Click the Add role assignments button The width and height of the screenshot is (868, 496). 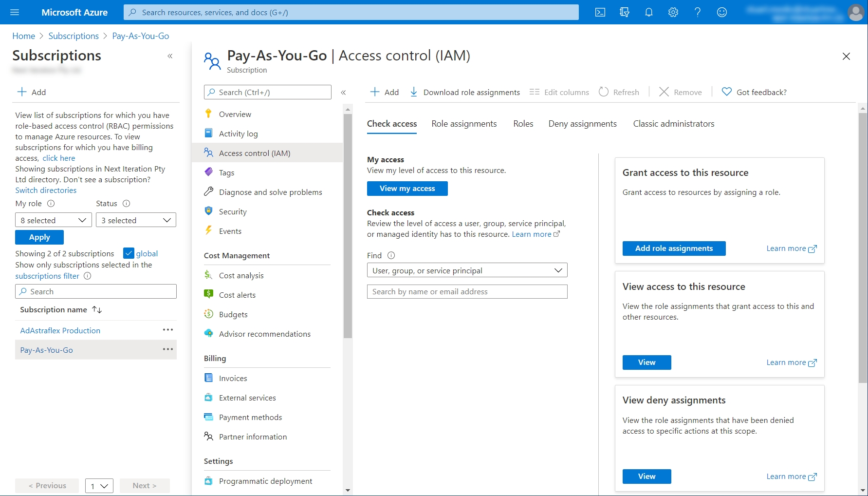point(674,248)
